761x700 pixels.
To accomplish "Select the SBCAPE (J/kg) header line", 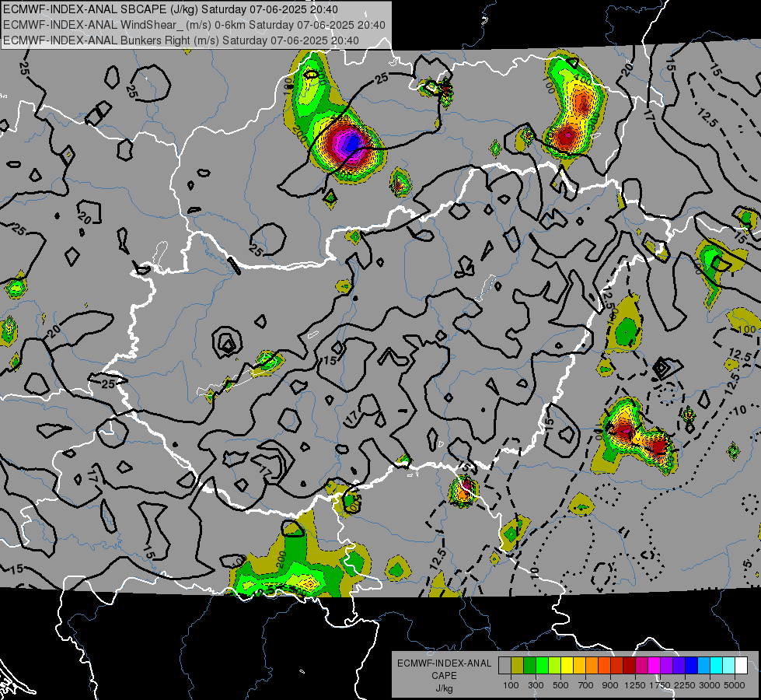I will pyautogui.click(x=170, y=9).
